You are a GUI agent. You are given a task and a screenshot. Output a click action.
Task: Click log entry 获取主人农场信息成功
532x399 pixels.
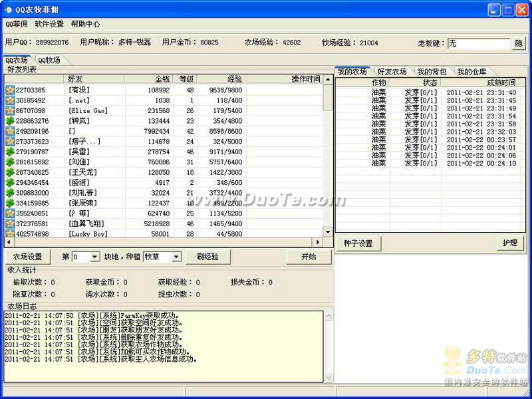101,359
